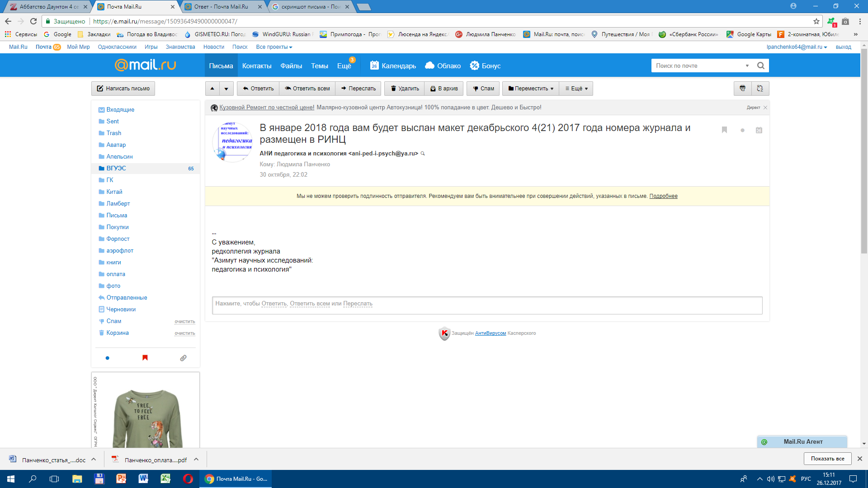The image size is (868, 488).
Task: Open the ВГУЭС folder
Action: point(116,168)
